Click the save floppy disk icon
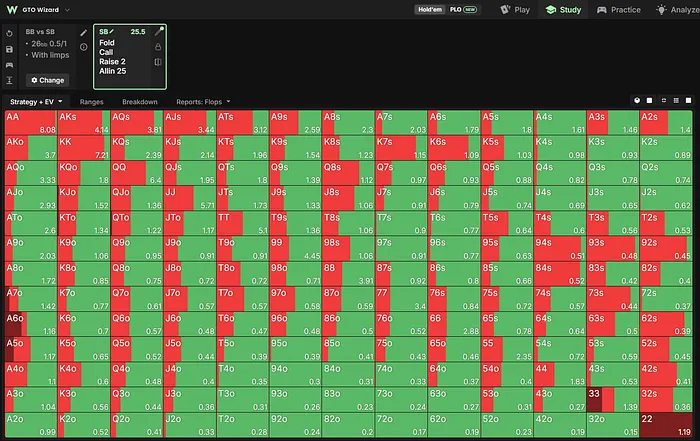 pyautogui.click(x=9, y=50)
